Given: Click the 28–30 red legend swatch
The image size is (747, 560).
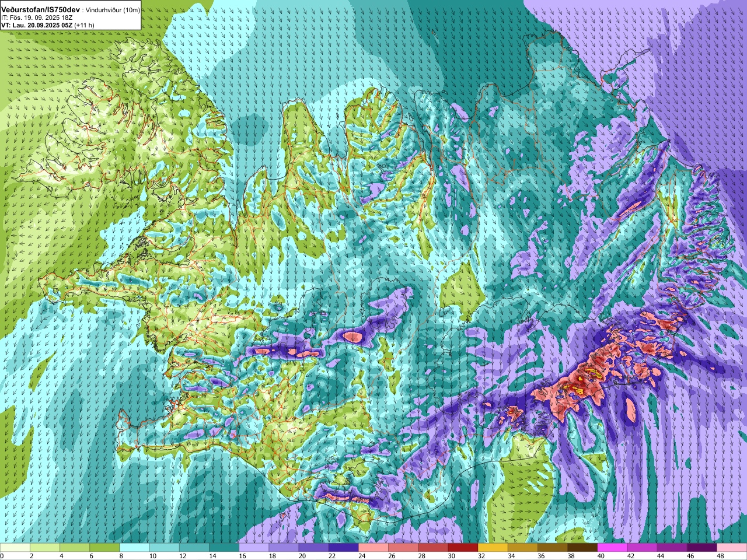Looking at the screenshot, I should pos(433,548).
